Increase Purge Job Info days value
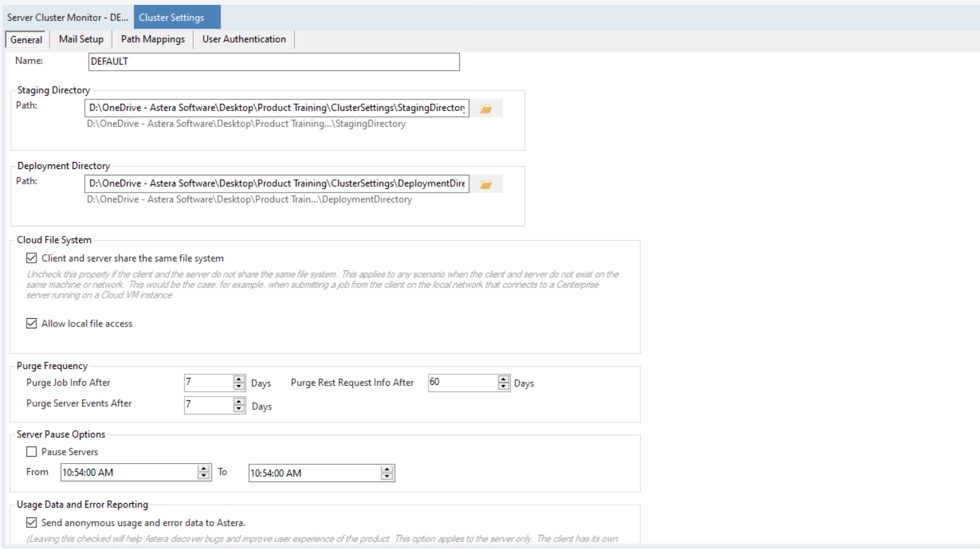This screenshot has width=980, height=549. click(239, 379)
